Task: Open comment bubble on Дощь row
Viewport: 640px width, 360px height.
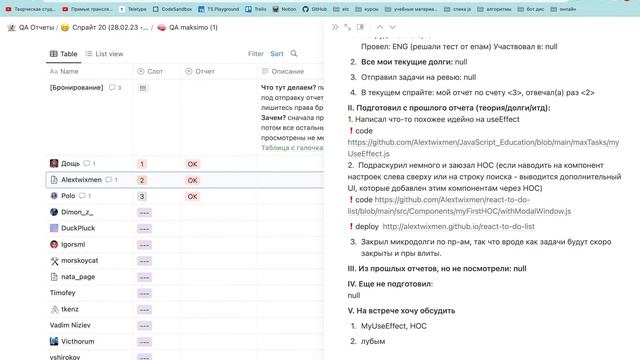Action: [x=89, y=164]
